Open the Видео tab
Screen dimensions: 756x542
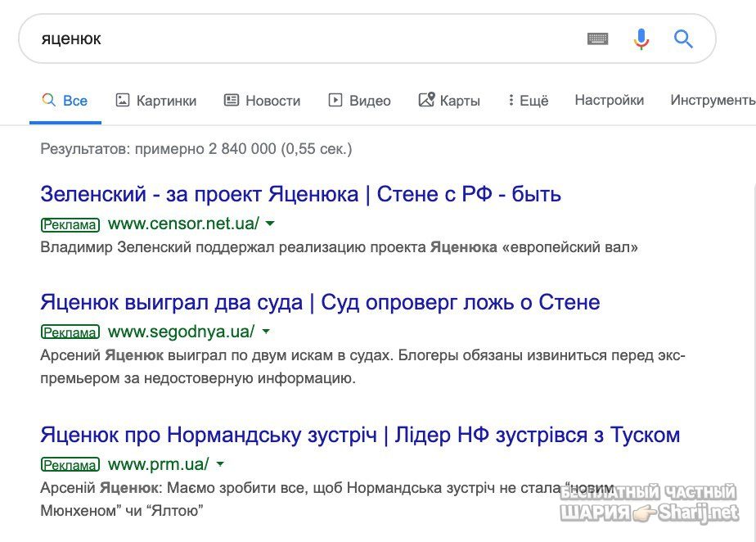point(360,101)
